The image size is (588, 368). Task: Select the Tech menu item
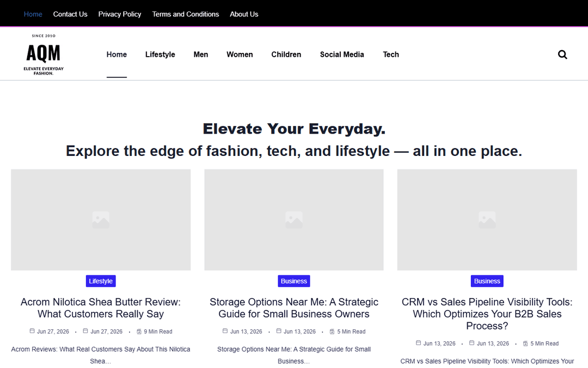tap(391, 55)
